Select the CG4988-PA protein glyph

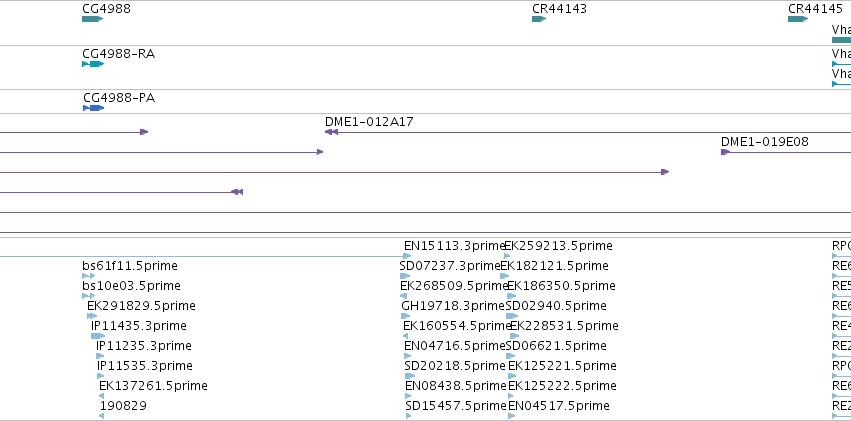93,108
